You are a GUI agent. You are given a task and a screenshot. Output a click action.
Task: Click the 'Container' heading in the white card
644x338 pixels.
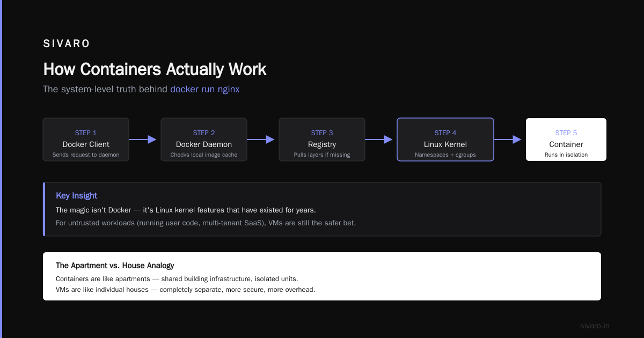point(566,144)
